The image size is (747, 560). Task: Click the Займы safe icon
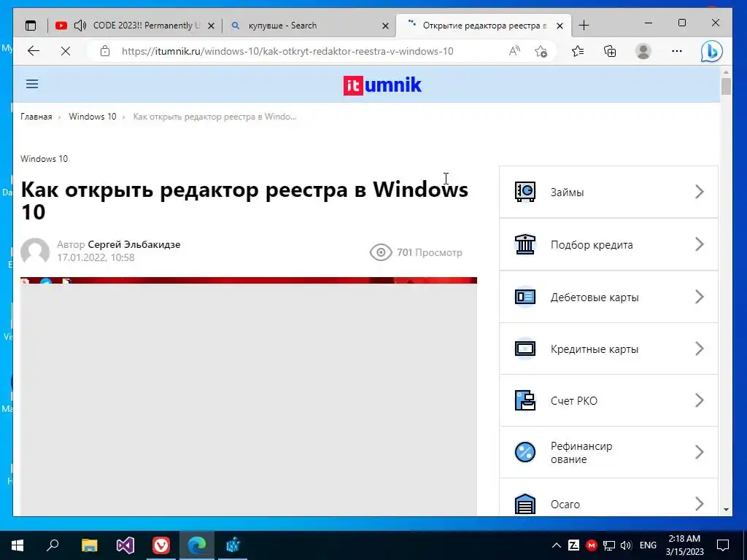(525, 192)
